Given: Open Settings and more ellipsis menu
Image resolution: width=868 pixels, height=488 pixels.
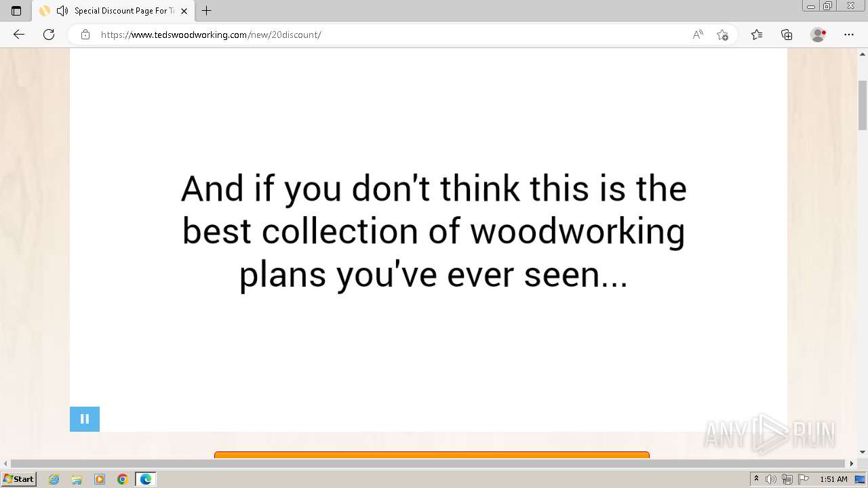Looking at the screenshot, I should pos(849,35).
